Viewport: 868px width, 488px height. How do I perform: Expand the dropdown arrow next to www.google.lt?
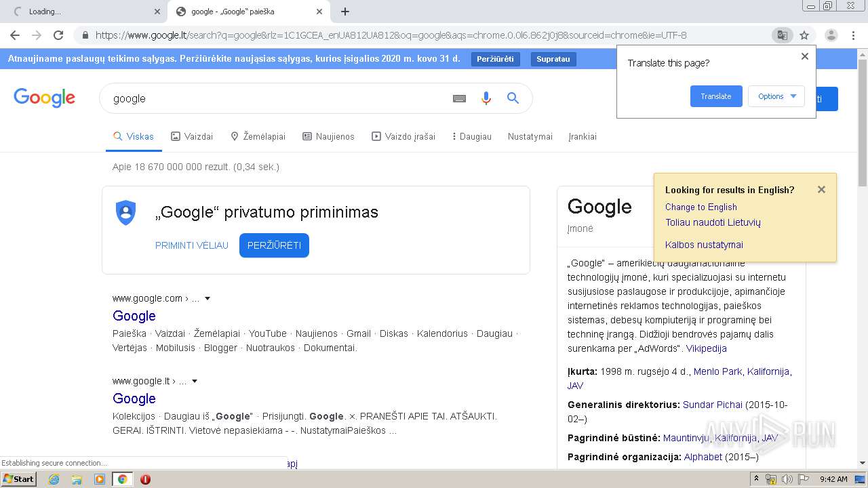(x=195, y=381)
